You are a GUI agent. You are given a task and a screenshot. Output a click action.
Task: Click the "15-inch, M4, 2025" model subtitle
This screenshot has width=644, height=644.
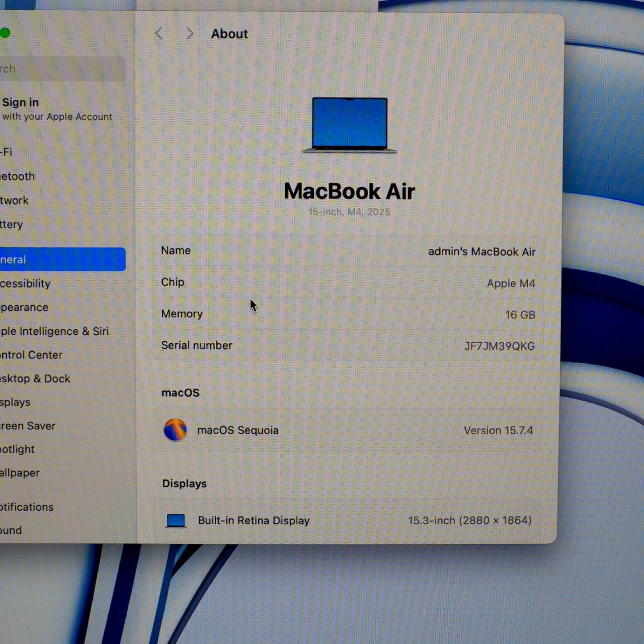click(349, 212)
